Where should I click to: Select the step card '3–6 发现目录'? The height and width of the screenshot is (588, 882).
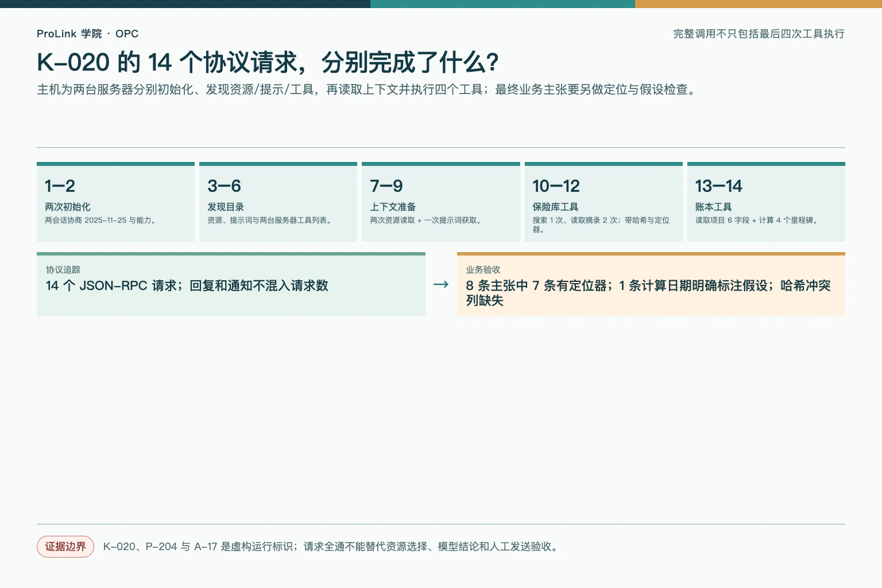pos(278,202)
